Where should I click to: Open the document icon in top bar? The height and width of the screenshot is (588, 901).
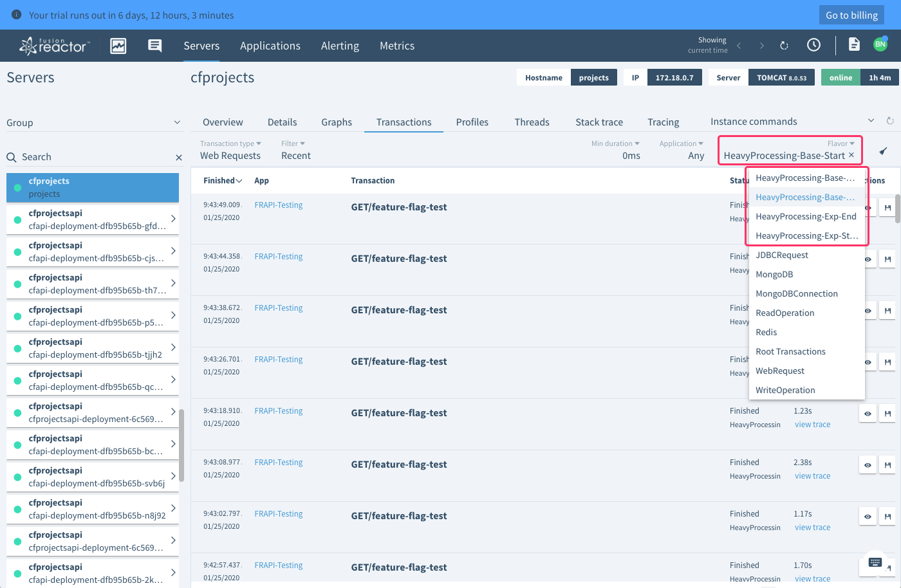pos(854,44)
